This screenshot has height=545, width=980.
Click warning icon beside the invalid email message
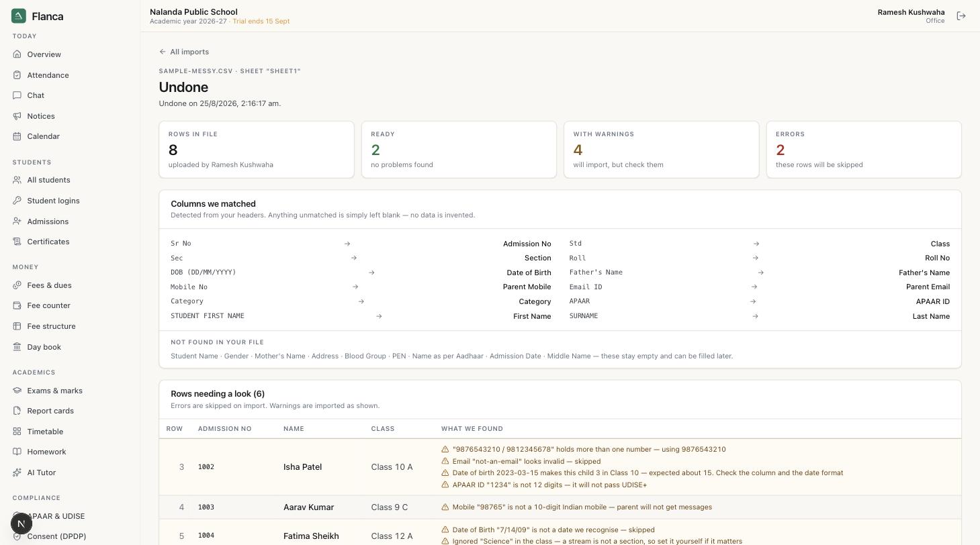[x=445, y=461]
